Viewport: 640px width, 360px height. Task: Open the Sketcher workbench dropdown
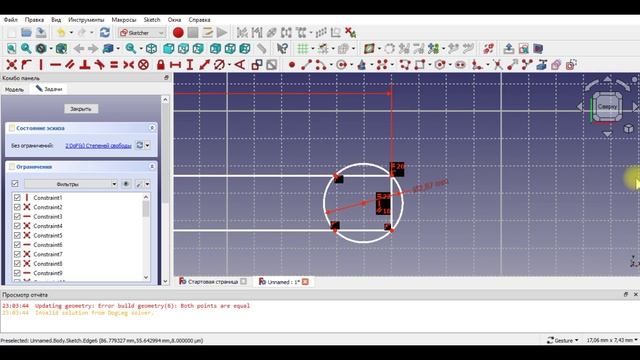[x=141, y=33]
